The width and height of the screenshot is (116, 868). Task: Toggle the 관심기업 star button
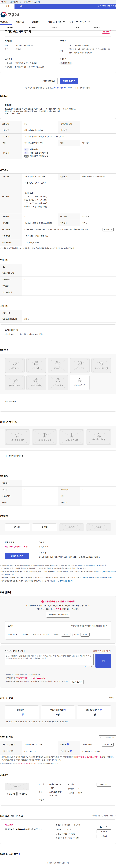pyautogui.click(x=11, y=794)
